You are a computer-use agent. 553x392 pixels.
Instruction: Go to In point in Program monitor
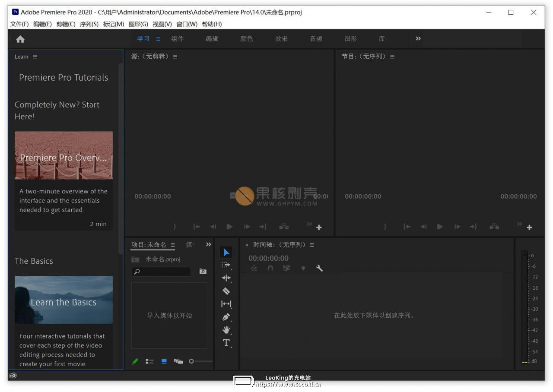(x=407, y=227)
